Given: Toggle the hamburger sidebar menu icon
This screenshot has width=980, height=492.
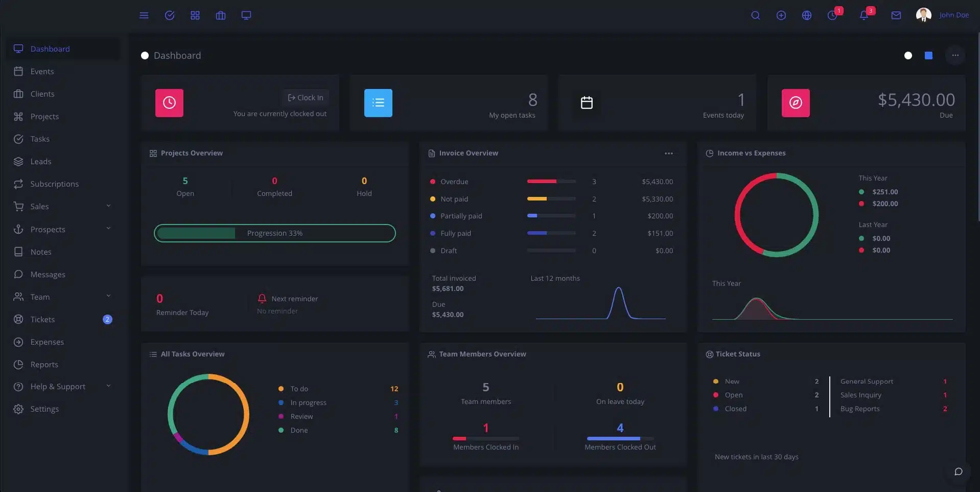Looking at the screenshot, I should pyautogui.click(x=144, y=15).
